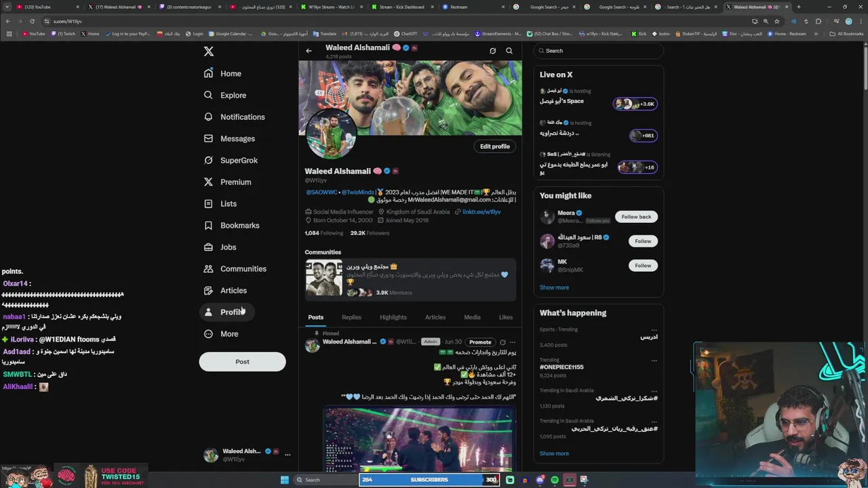Open account switcher menu beside Waleed Alsh...

click(x=288, y=455)
